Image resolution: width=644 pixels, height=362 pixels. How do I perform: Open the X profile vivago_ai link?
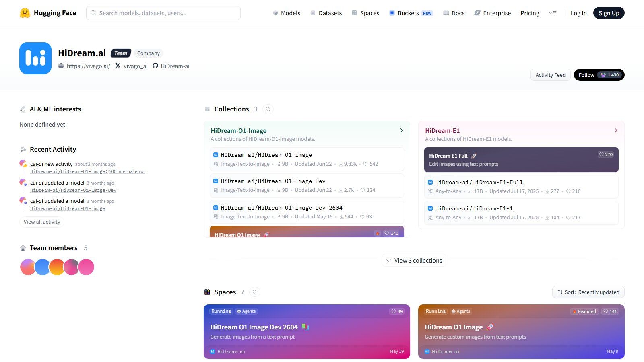(131, 66)
